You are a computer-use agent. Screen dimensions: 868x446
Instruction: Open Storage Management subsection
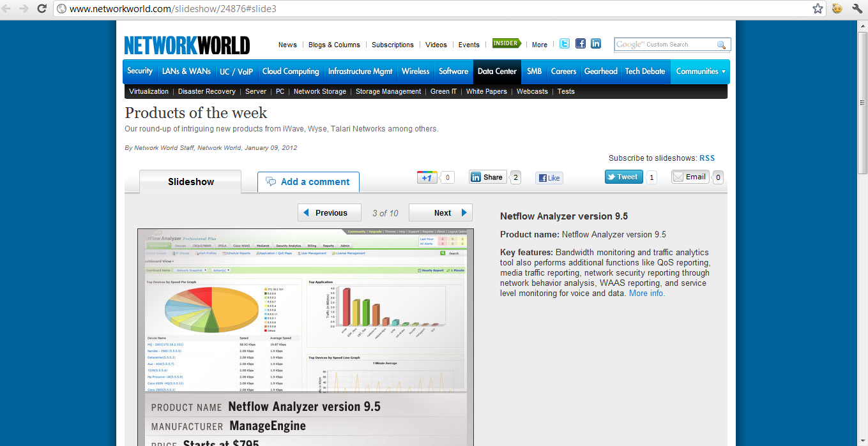[x=388, y=91]
